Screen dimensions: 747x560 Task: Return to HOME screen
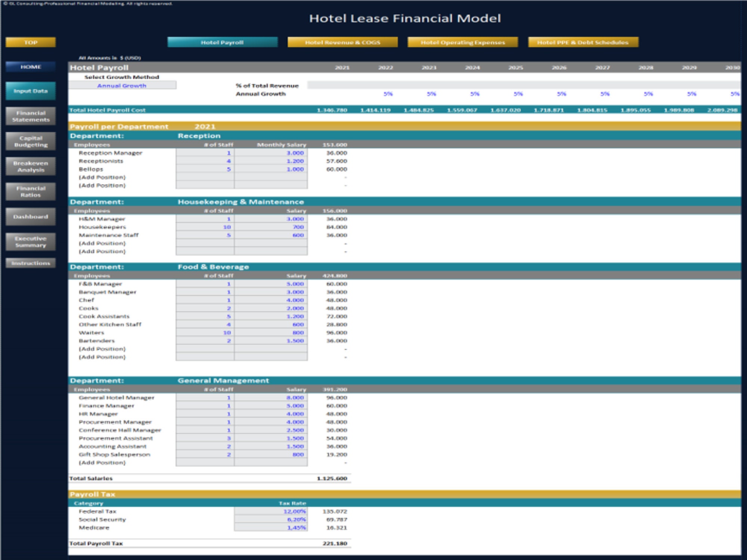[x=31, y=66]
